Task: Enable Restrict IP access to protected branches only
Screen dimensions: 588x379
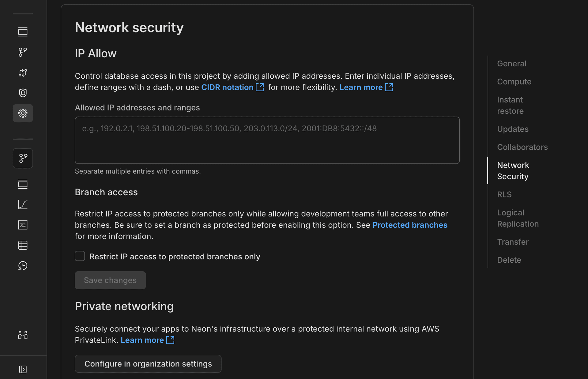Action: click(x=80, y=256)
